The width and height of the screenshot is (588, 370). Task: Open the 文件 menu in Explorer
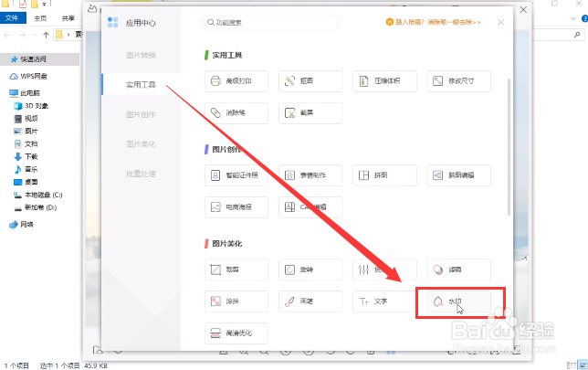(x=13, y=18)
